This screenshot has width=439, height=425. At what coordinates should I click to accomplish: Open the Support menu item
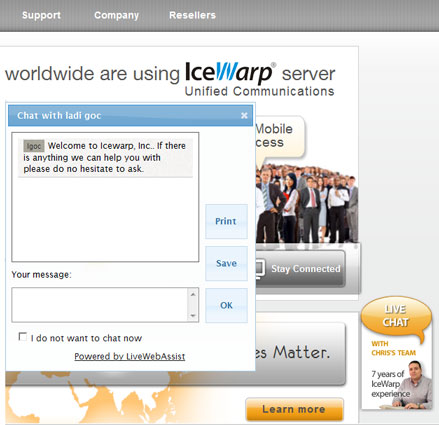click(x=41, y=15)
